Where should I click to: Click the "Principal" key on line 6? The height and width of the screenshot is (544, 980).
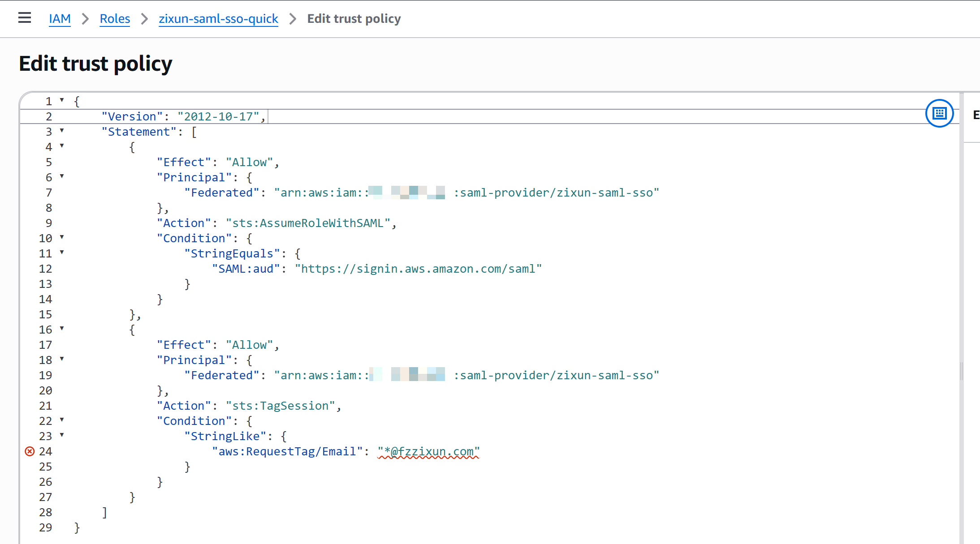pos(194,177)
